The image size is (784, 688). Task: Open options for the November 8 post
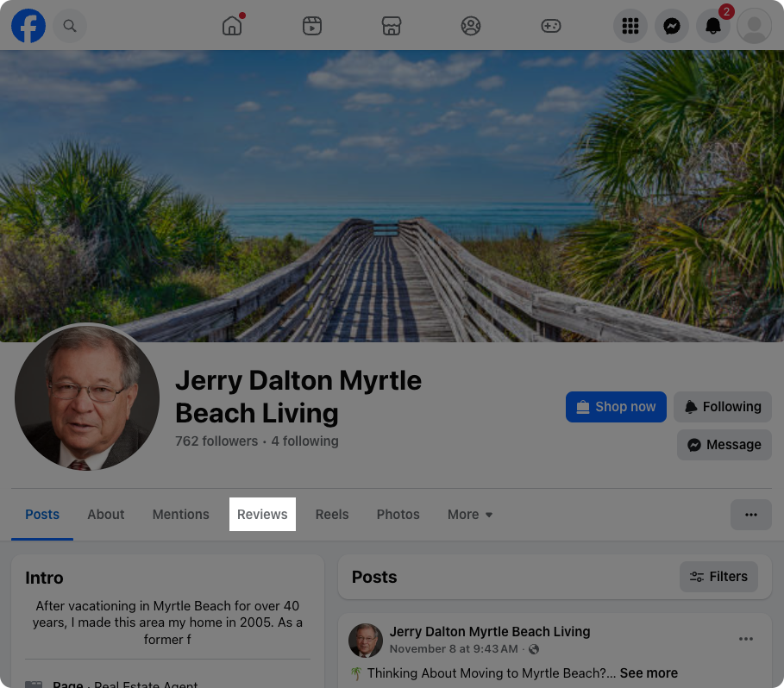pos(745,639)
